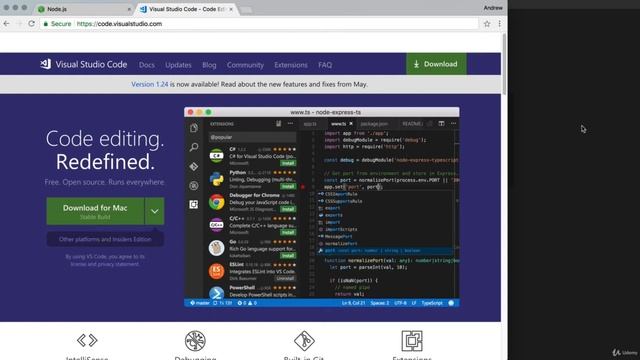Click the browser back arrow
This screenshot has height=360, width=640.
click(7, 24)
